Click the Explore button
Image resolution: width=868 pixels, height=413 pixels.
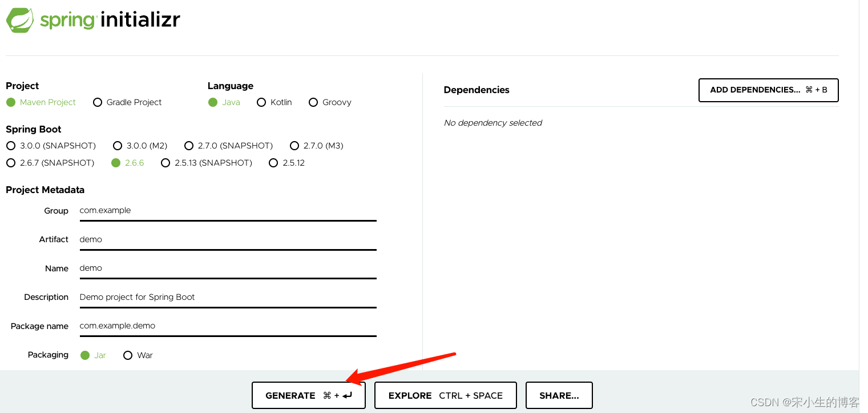(x=445, y=395)
